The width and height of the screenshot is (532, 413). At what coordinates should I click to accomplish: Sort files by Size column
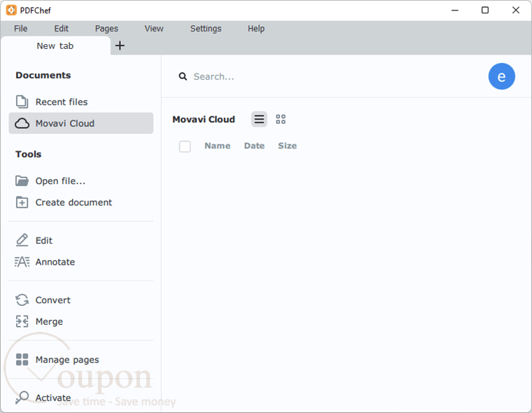coord(288,146)
